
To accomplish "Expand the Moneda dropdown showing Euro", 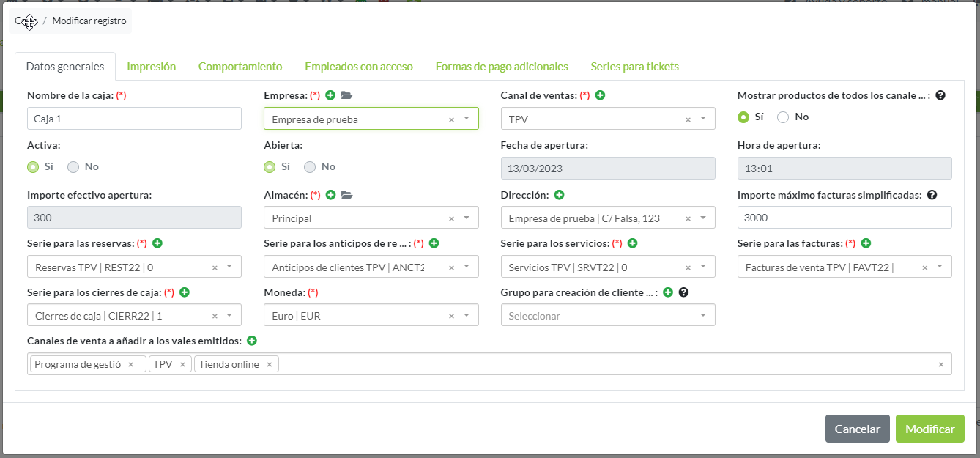I will tap(467, 315).
